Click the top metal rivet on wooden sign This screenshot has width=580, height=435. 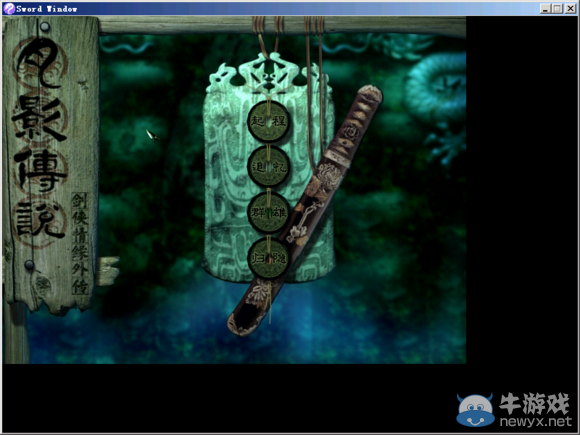tap(45, 27)
